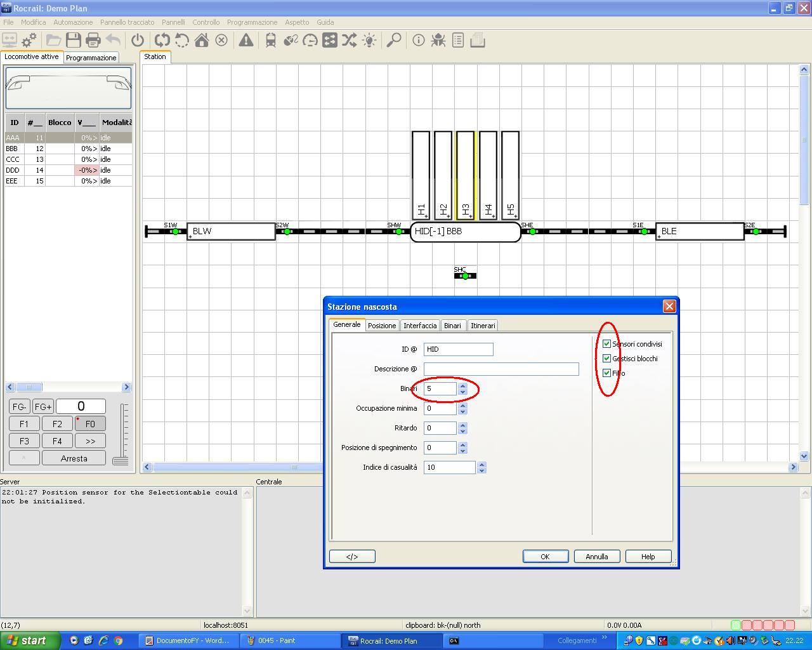
Task: Save the plan with the floppy icon
Action: click(x=74, y=41)
